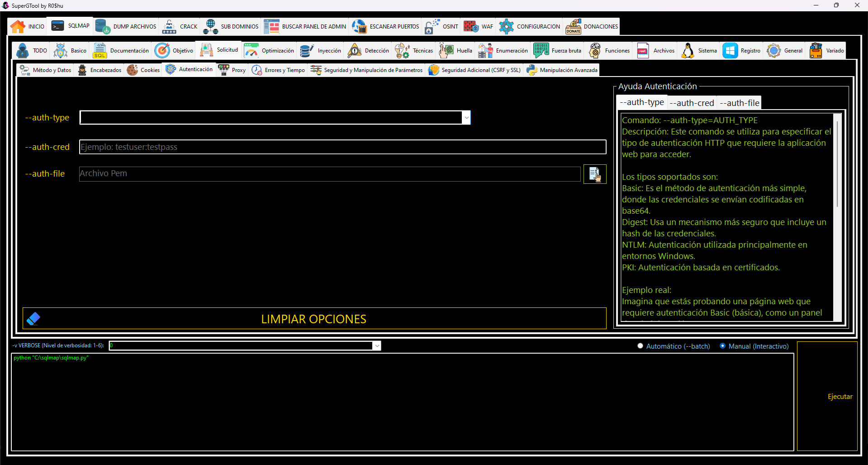Switch to Proxy tab
The image size is (868, 465).
232,70
